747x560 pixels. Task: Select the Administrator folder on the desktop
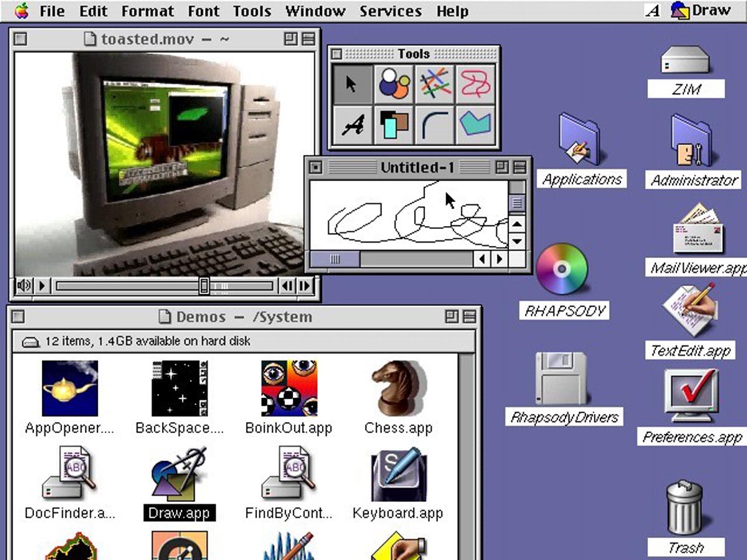693,141
